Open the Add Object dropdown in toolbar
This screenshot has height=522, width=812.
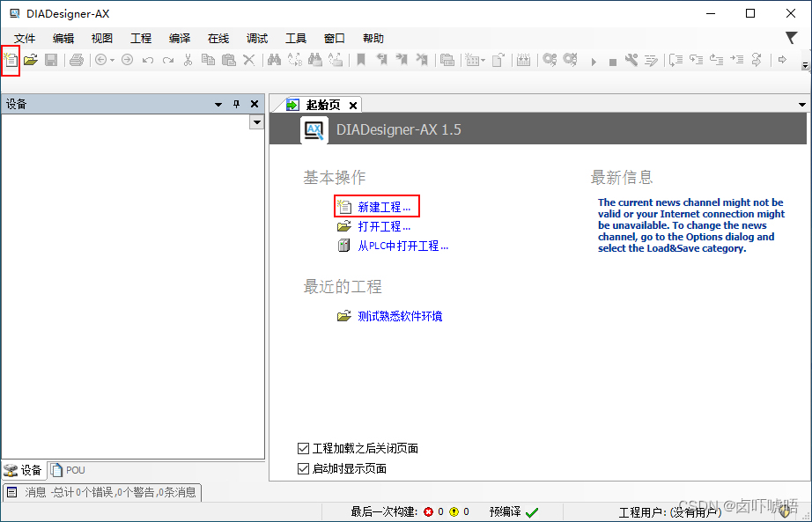484,61
